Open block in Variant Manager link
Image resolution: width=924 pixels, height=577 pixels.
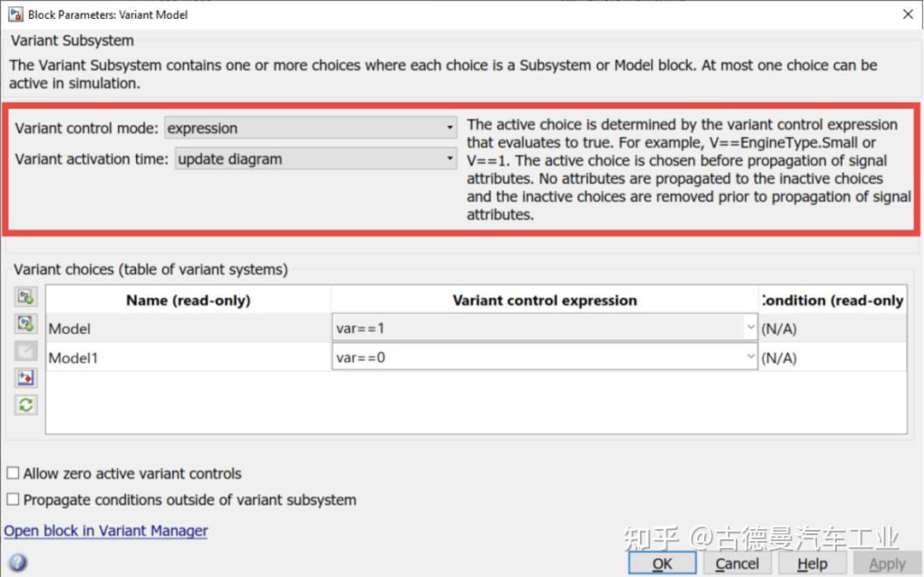pos(106,531)
